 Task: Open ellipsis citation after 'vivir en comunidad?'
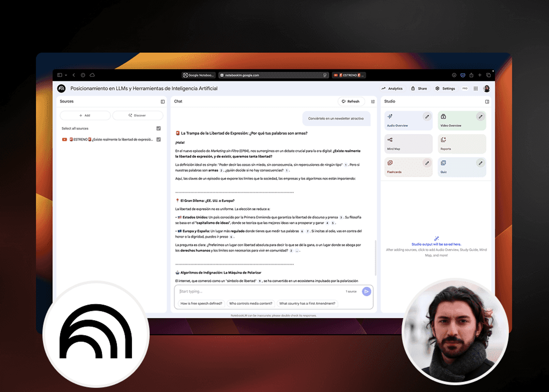297,251
